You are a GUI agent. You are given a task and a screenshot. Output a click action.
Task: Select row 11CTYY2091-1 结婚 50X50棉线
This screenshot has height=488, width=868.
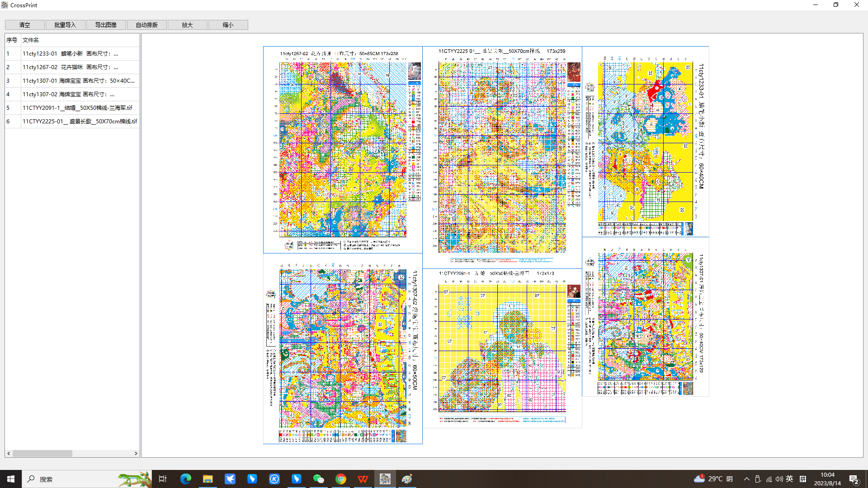tap(72, 108)
